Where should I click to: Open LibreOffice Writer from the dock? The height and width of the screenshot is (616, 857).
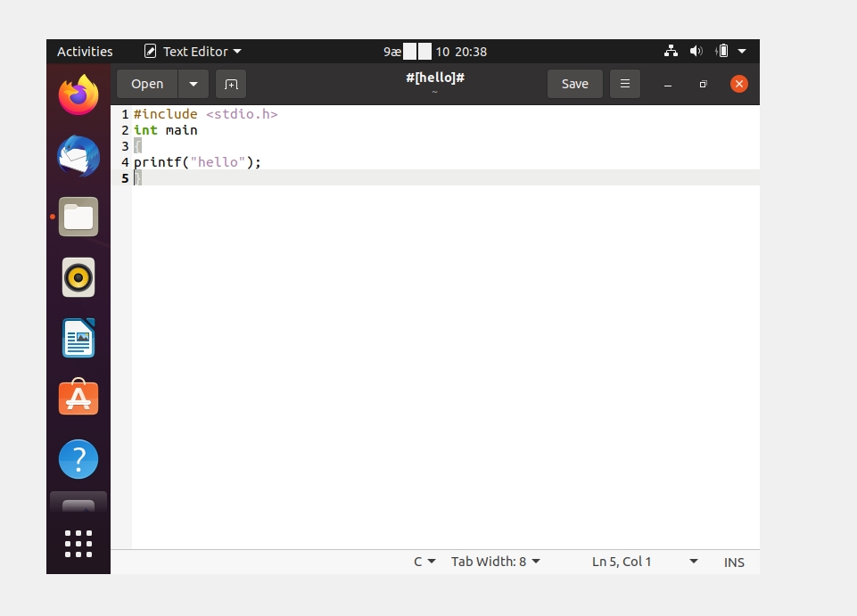point(78,338)
